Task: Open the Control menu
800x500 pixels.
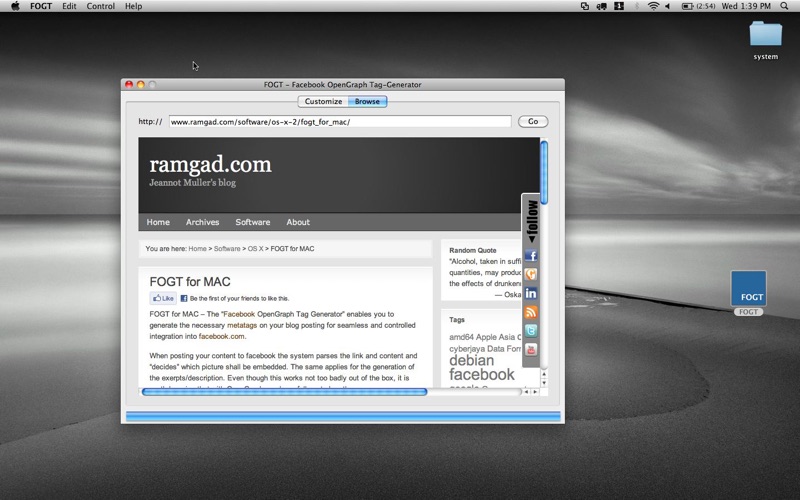Action: [x=100, y=6]
